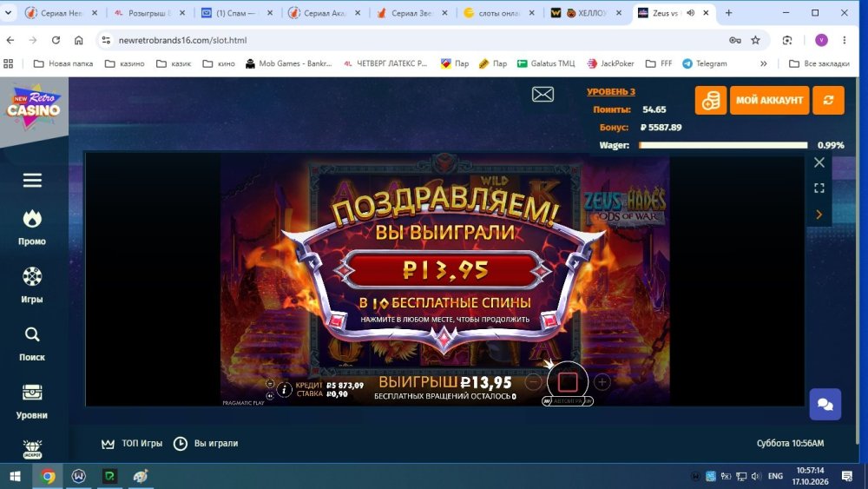Image resolution: width=868 pixels, height=489 pixels.
Task: Open site information icon in address bar
Action: (106, 40)
